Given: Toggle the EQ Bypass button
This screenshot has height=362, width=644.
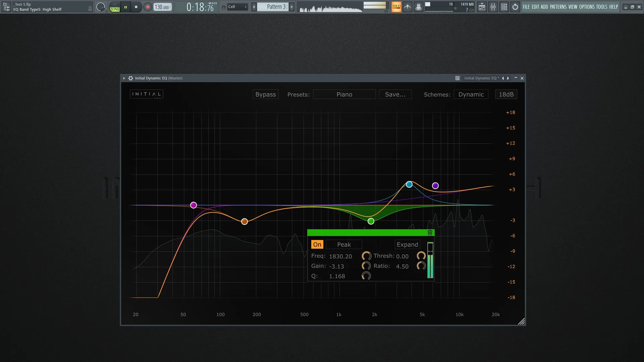Looking at the screenshot, I should pos(265,95).
